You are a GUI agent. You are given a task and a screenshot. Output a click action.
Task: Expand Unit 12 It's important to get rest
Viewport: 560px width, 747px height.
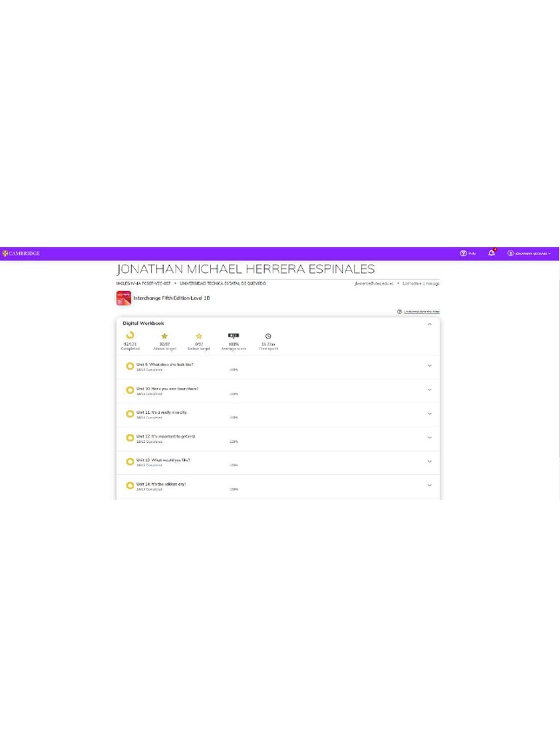(x=429, y=438)
